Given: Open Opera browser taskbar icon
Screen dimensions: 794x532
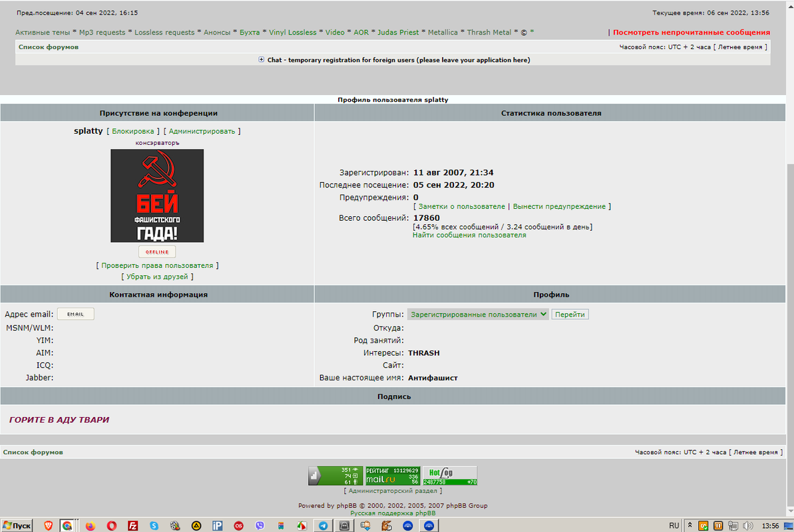Looking at the screenshot, I should [x=111, y=525].
